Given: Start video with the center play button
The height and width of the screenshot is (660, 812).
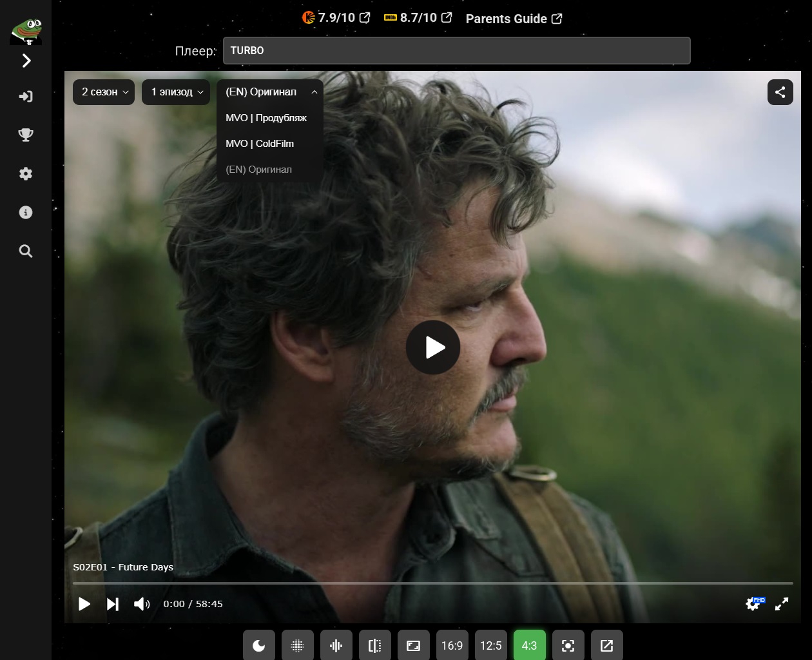Looking at the screenshot, I should 433,347.
